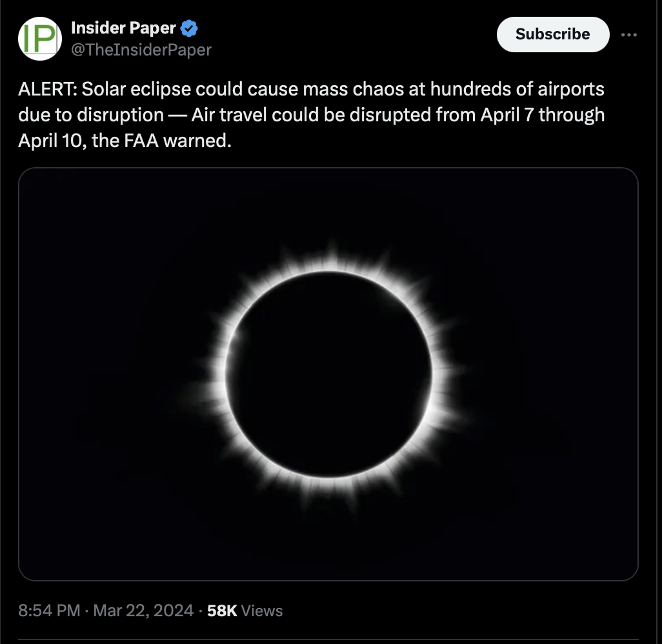Subscribe to Insider Paper
Viewport: 662px width, 644px height.
coord(553,35)
